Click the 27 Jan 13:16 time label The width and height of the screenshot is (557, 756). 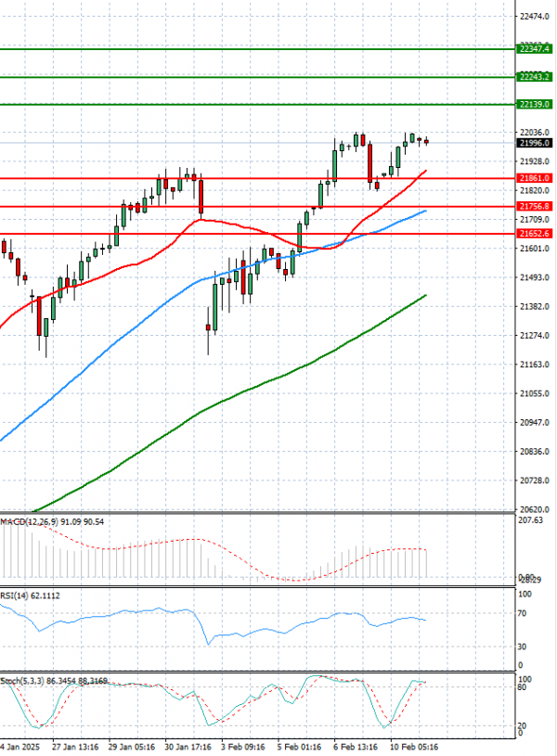(75, 747)
